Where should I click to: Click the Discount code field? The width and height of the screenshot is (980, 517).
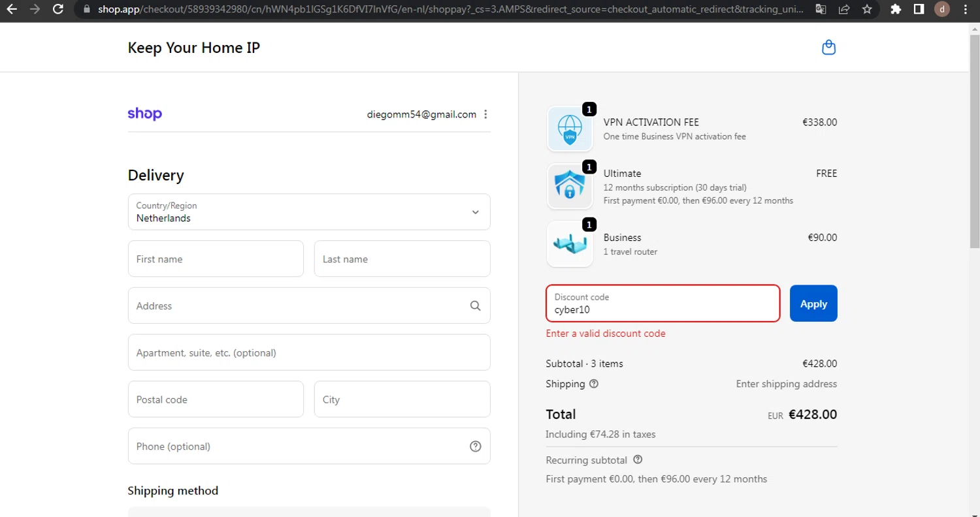[663, 304]
